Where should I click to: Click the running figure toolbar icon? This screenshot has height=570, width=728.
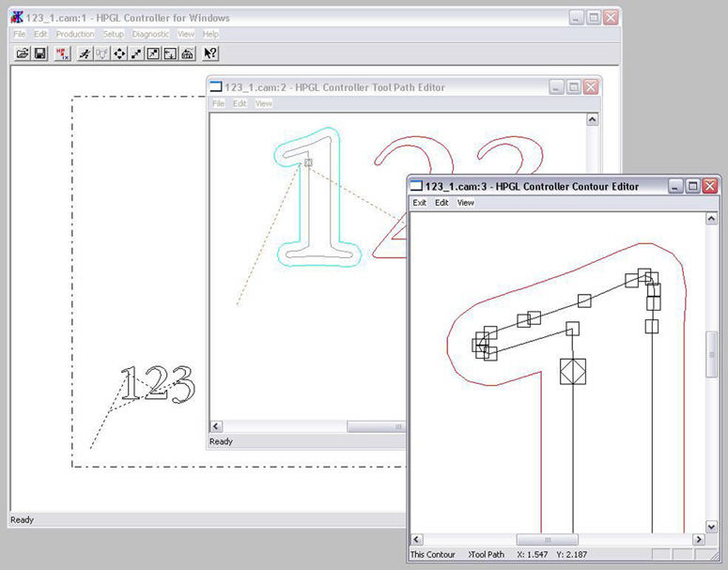click(x=85, y=54)
